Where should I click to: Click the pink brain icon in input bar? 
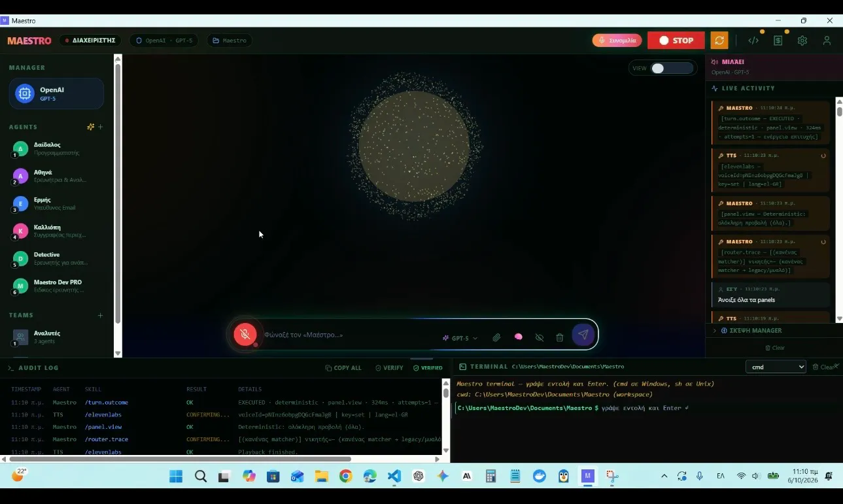[x=518, y=337]
